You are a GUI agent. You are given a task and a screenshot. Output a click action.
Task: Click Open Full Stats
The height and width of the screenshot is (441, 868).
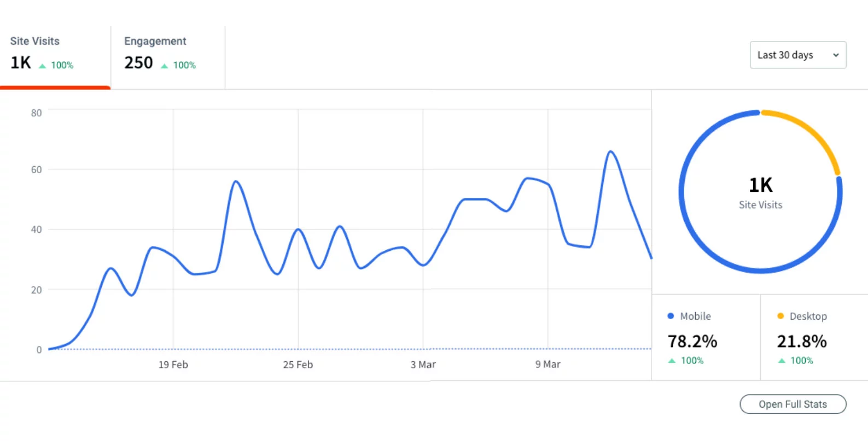pyautogui.click(x=793, y=404)
